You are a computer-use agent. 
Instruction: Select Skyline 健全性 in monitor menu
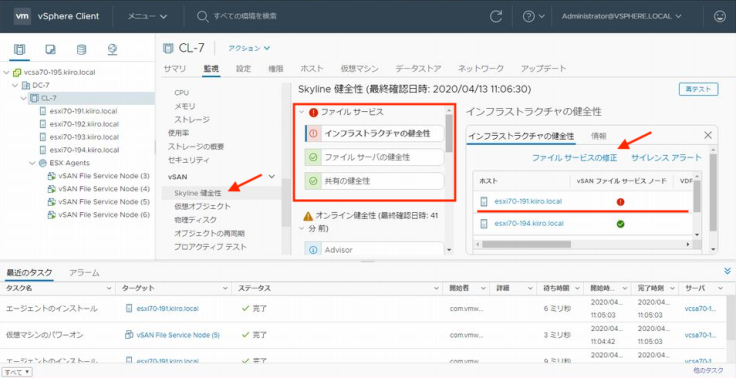(x=199, y=193)
